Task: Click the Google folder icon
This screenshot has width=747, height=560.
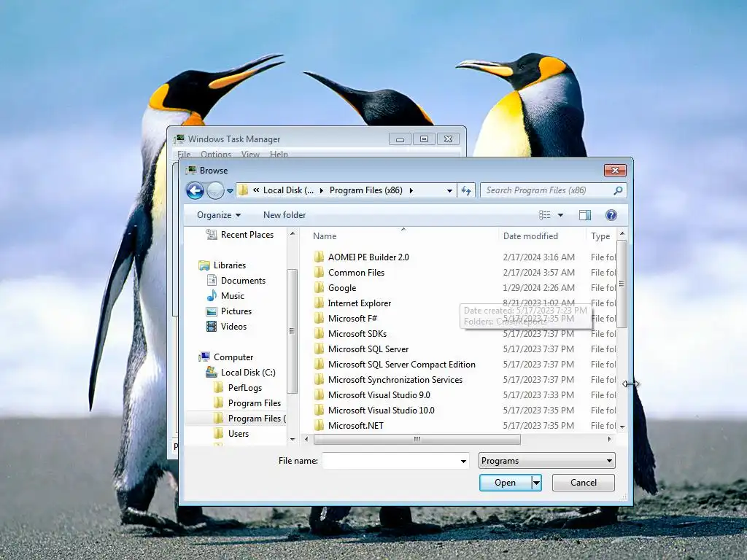Action: [320, 287]
